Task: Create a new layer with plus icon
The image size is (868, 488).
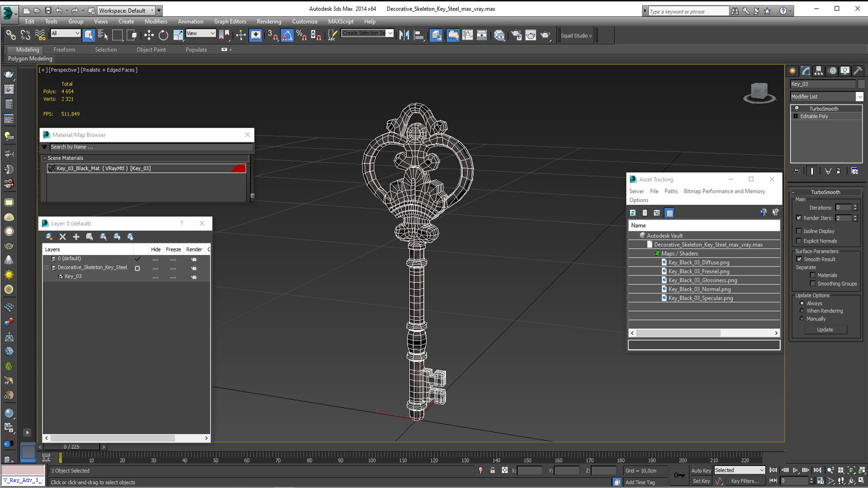Action: pyautogui.click(x=76, y=237)
